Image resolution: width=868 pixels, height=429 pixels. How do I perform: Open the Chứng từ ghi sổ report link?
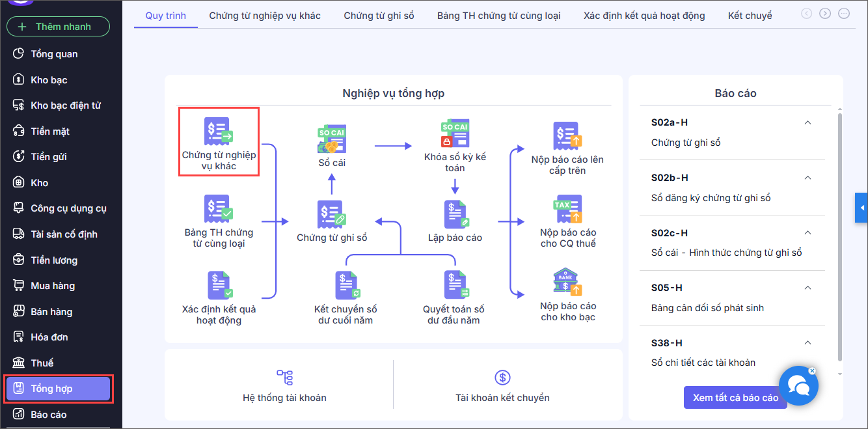click(686, 143)
